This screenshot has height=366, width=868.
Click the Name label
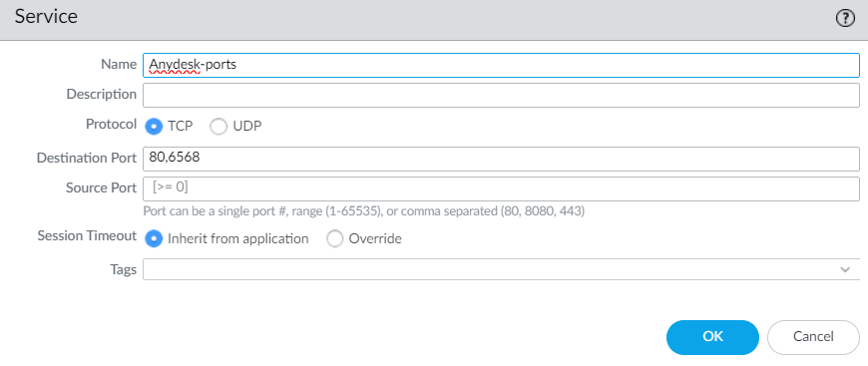tap(119, 64)
